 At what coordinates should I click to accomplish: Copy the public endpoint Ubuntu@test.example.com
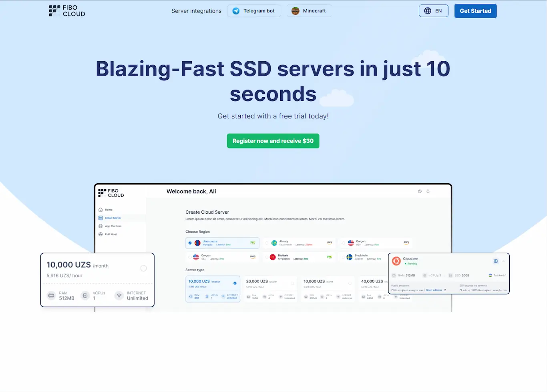point(392,290)
